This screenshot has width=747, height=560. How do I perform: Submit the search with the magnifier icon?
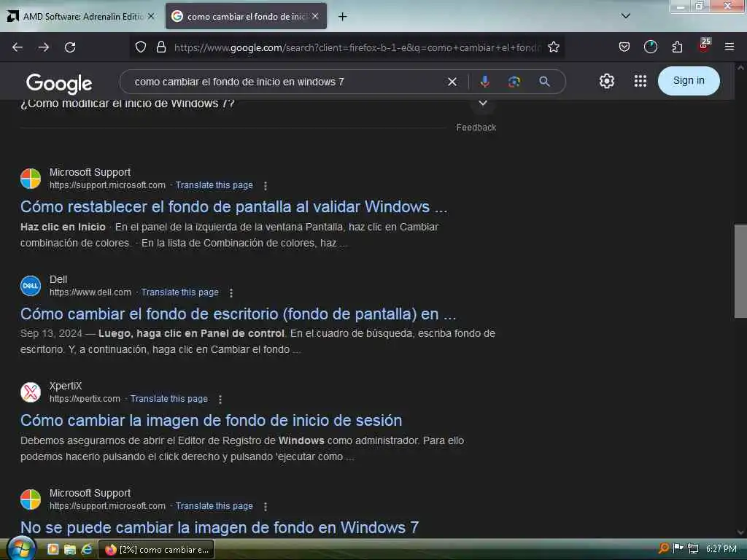click(x=544, y=82)
